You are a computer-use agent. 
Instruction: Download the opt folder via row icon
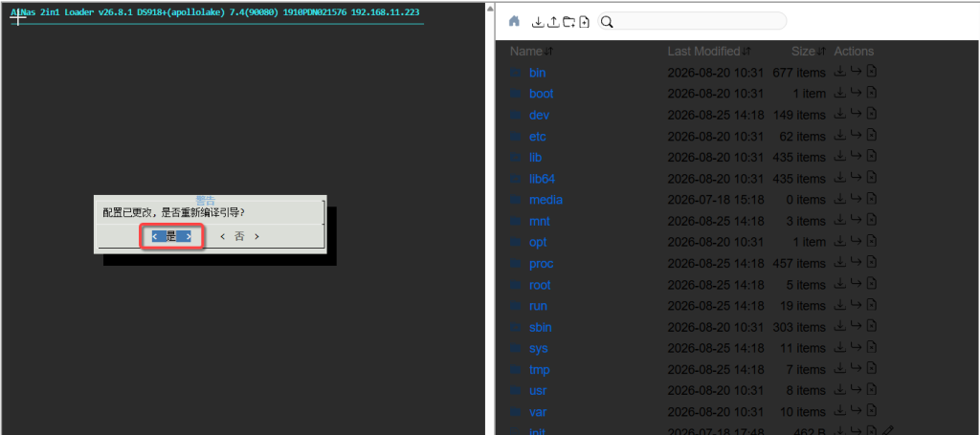(x=840, y=242)
